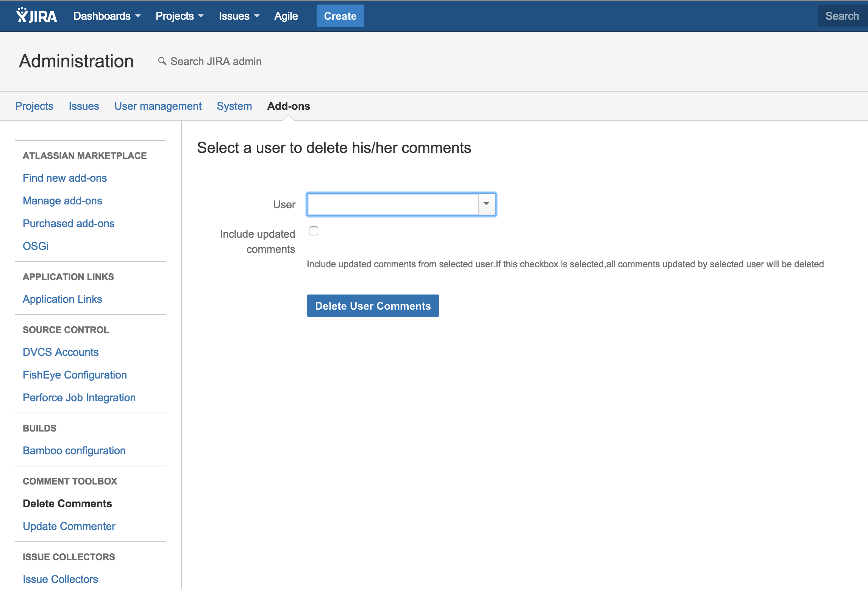The width and height of the screenshot is (868, 589).
Task: Click the Source Control section heading
Action: tap(66, 330)
